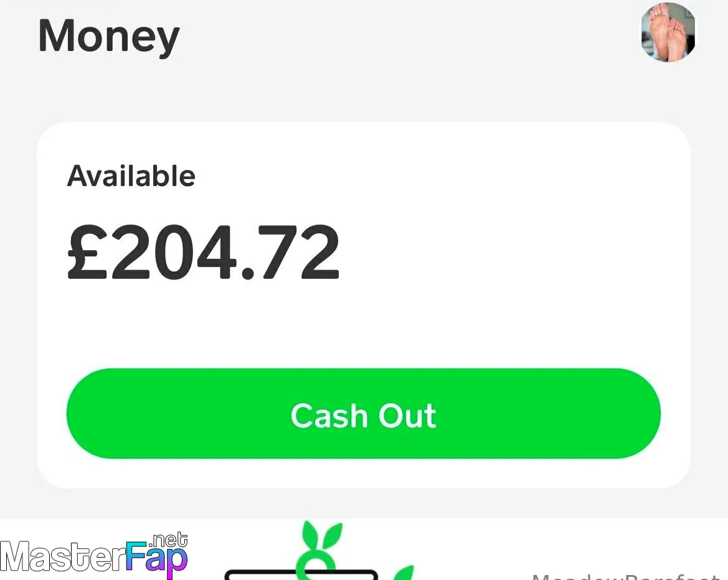The width and height of the screenshot is (728, 580).
Task: Tap the colorful Fap gradient letters
Action: click(x=156, y=558)
